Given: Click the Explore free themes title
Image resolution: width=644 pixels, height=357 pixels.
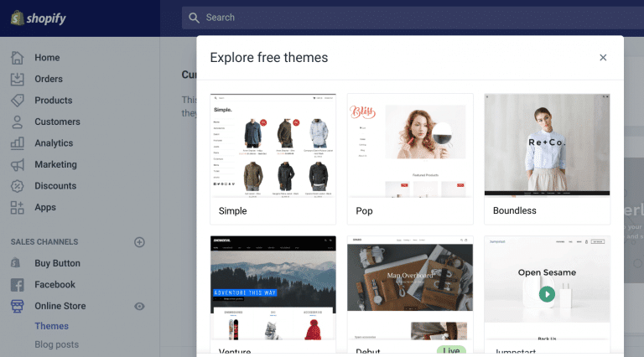Looking at the screenshot, I should (269, 58).
